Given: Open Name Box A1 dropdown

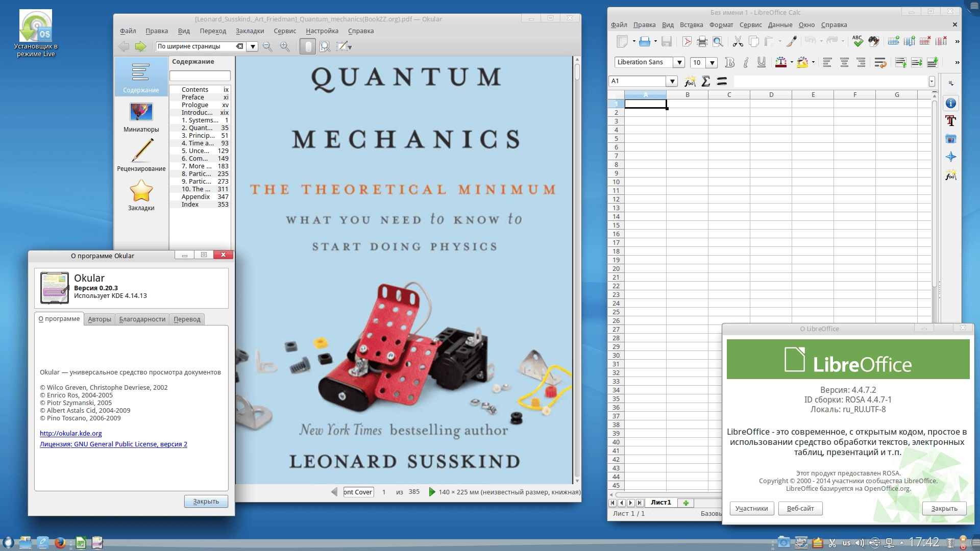Looking at the screenshot, I should click(x=672, y=81).
